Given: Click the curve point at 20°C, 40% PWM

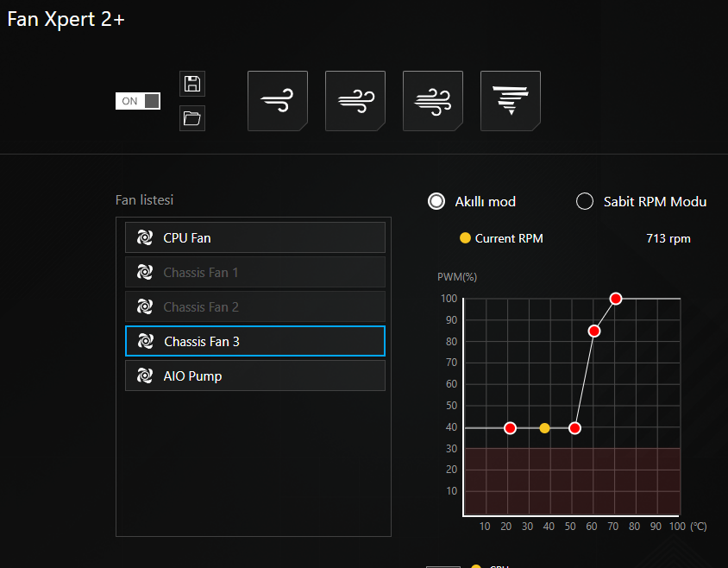Looking at the screenshot, I should 510,428.
